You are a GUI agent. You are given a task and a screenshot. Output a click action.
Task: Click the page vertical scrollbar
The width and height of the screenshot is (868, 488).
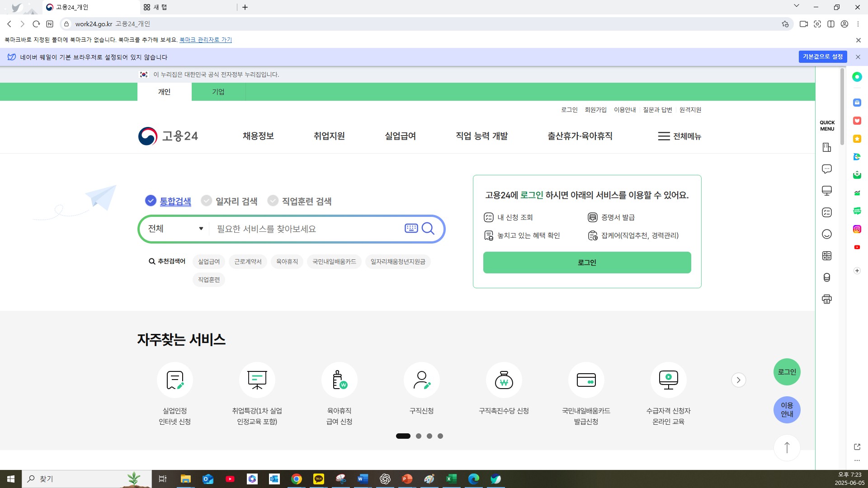[x=842, y=107]
